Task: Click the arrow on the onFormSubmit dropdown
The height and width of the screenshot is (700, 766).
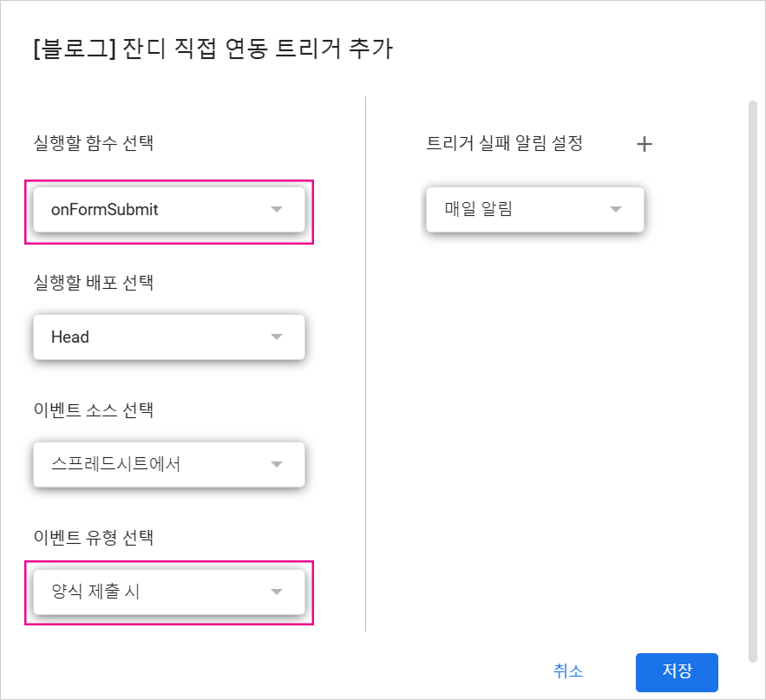Action: click(x=277, y=210)
